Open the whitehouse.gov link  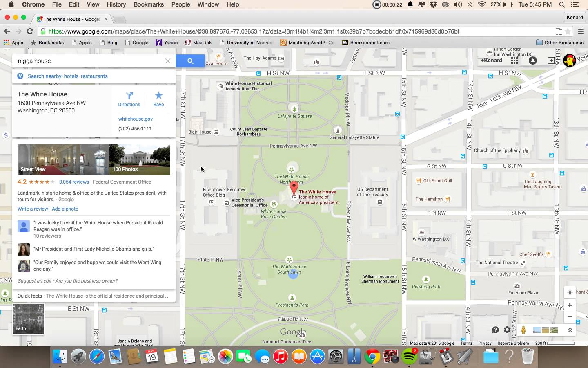(x=136, y=119)
